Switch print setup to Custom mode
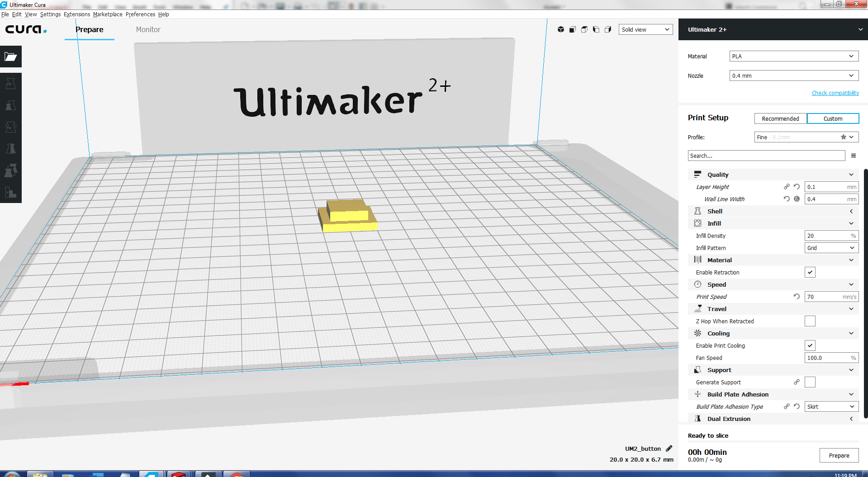Viewport: 868px width, 477px height. (833, 118)
